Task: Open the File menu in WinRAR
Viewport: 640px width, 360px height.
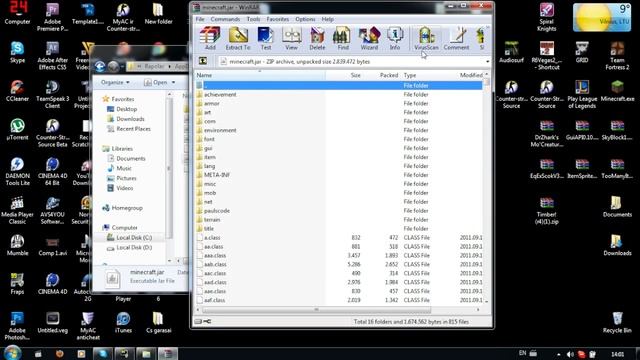Action: [200, 19]
